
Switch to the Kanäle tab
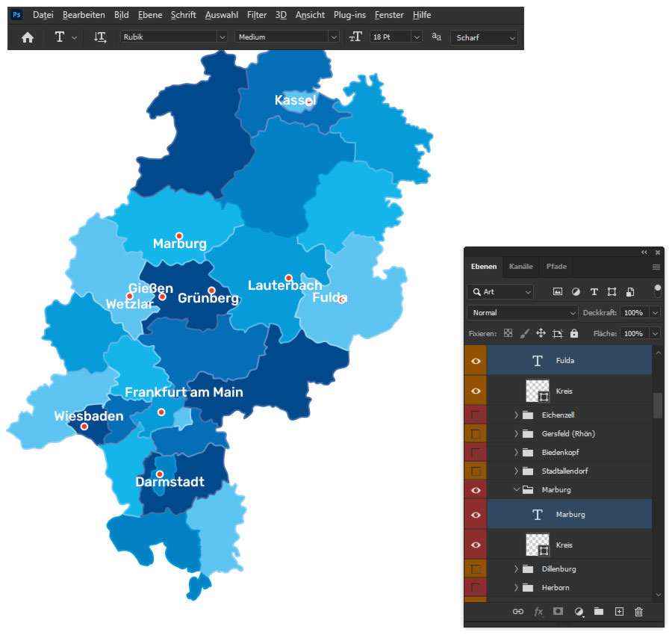[520, 267]
